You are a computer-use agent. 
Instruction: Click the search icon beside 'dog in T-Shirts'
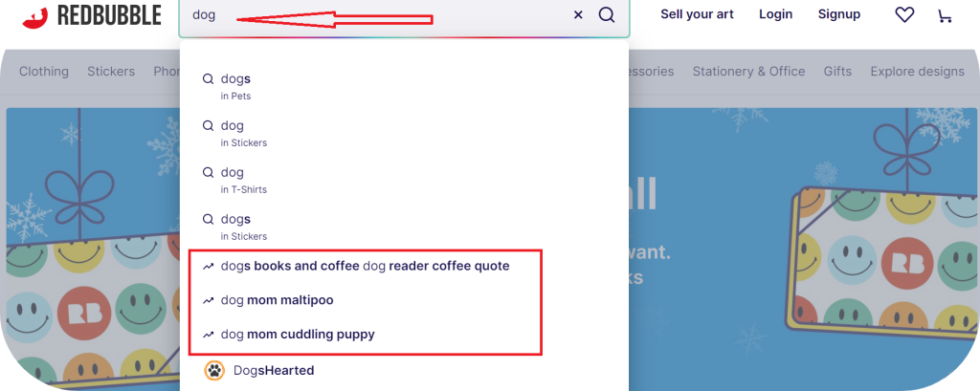pos(208,172)
